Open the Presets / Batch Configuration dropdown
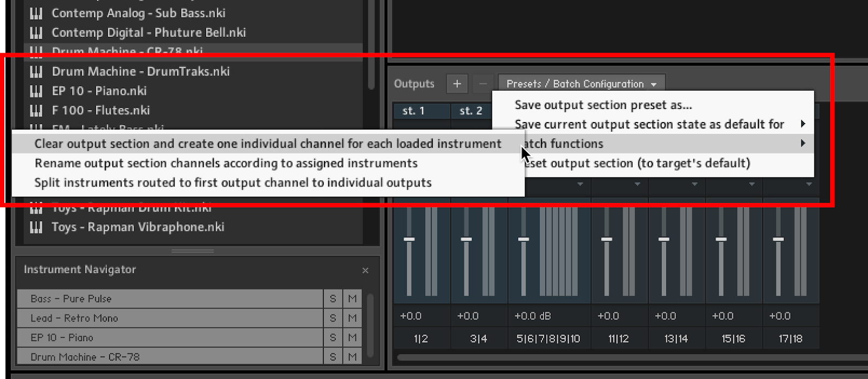The height and width of the screenshot is (379, 868). (x=581, y=83)
